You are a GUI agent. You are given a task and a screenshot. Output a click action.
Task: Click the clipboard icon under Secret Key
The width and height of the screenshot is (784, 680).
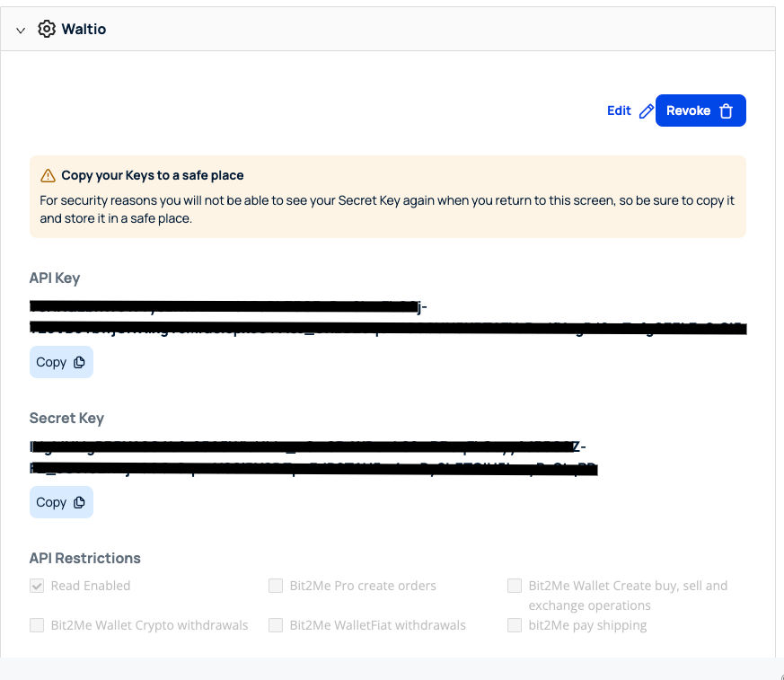[79, 502]
